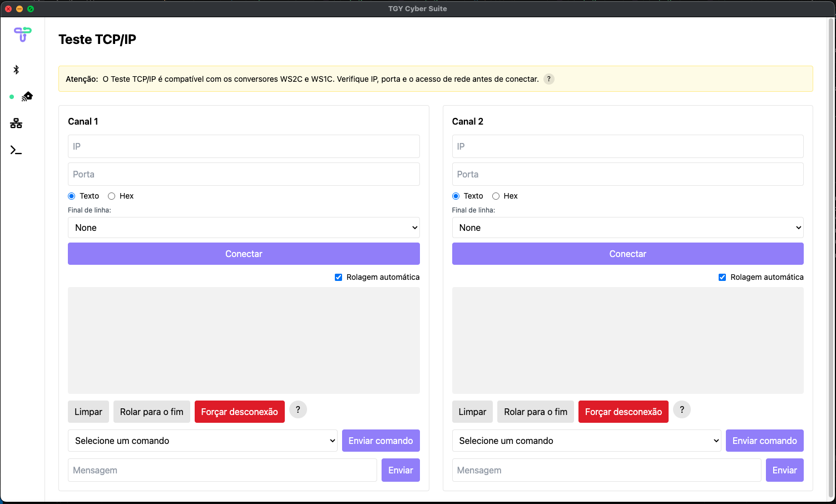Viewport: 836px width, 504px height.
Task: Open the wireless home sensor sidebar icon
Action: tap(27, 97)
